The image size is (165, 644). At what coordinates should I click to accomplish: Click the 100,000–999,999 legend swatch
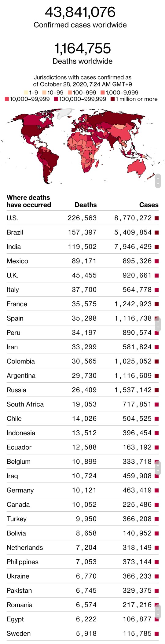[x=56, y=99]
